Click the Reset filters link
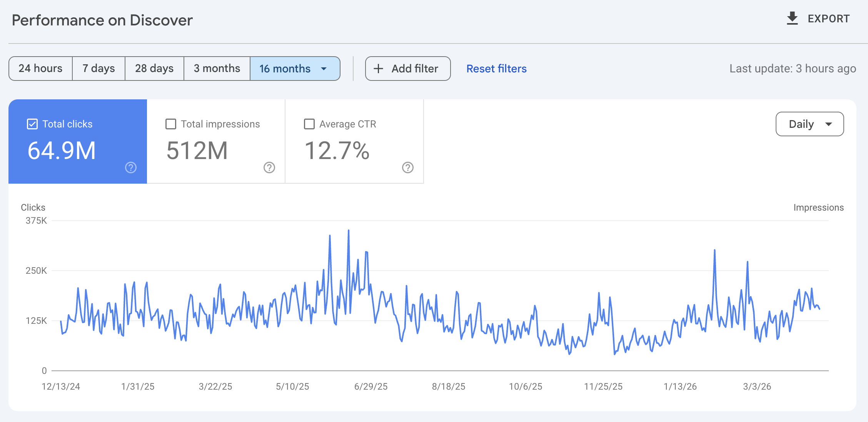Image resolution: width=868 pixels, height=422 pixels. click(496, 69)
